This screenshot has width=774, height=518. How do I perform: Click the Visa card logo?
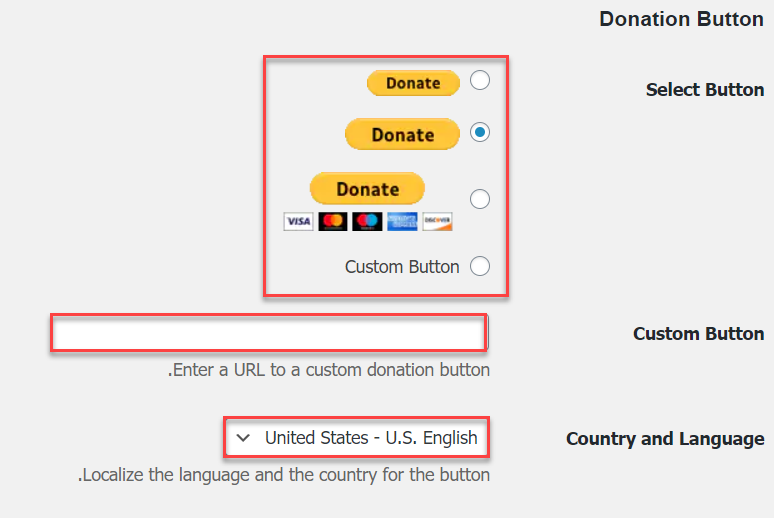[x=298, y=221]
